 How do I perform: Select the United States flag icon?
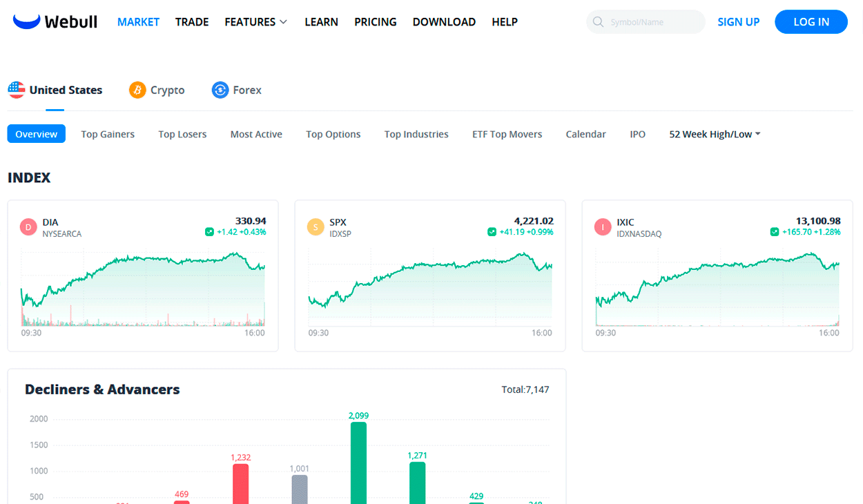pyautogui.click(x=17, y=89)
